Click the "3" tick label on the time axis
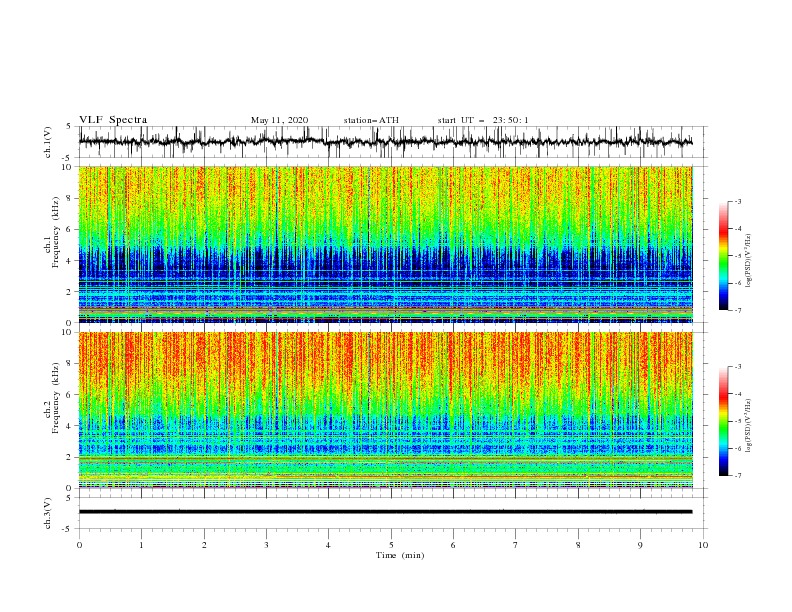Viewport: 792px width, 612px height. [x=266, y=545]
